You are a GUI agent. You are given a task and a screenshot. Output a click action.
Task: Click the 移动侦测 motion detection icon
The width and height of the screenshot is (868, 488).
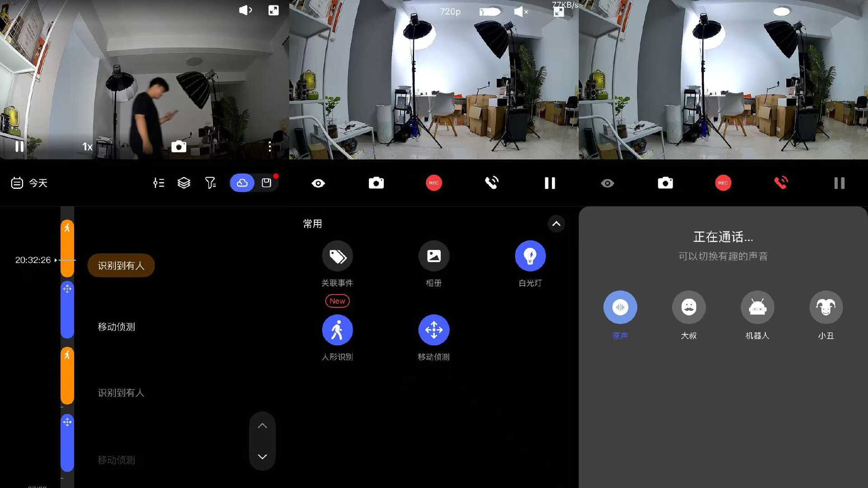tap(434, 330)
